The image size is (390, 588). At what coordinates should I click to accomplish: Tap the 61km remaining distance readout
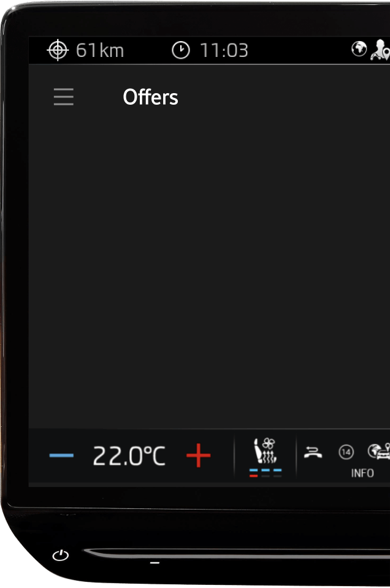[100, 51]
